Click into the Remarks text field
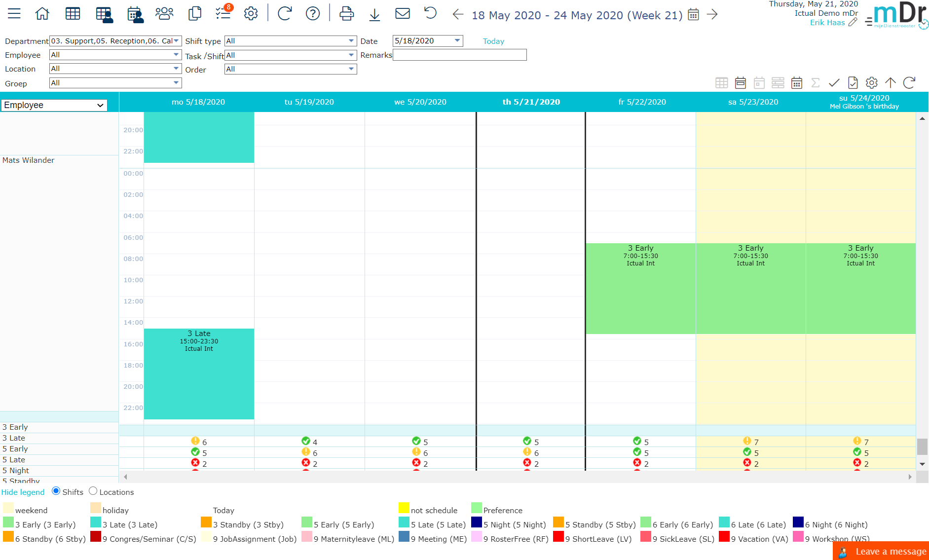 459,55
